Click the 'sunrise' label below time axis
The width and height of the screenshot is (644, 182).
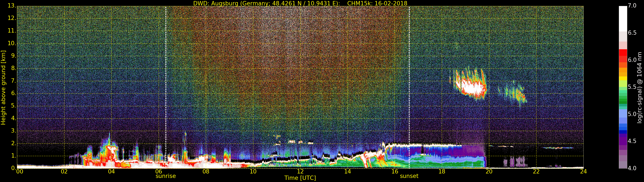pyautogui.click(x=166, y=176)
